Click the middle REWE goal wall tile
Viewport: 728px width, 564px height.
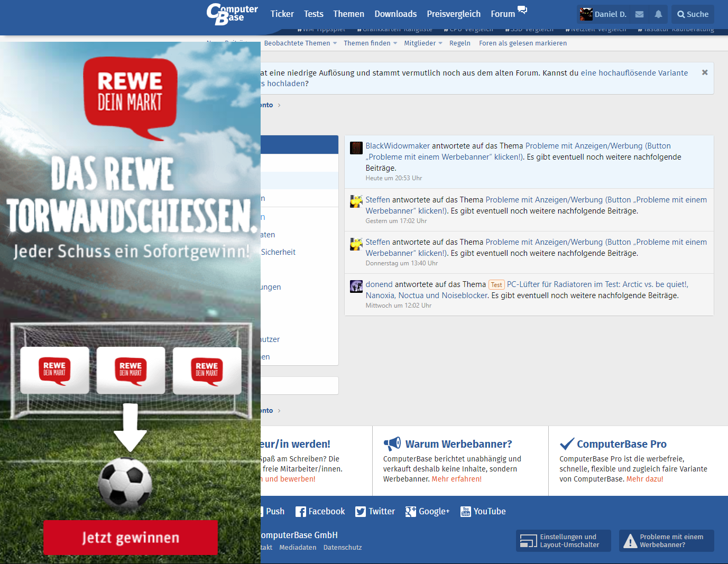[x=131, y=370]
